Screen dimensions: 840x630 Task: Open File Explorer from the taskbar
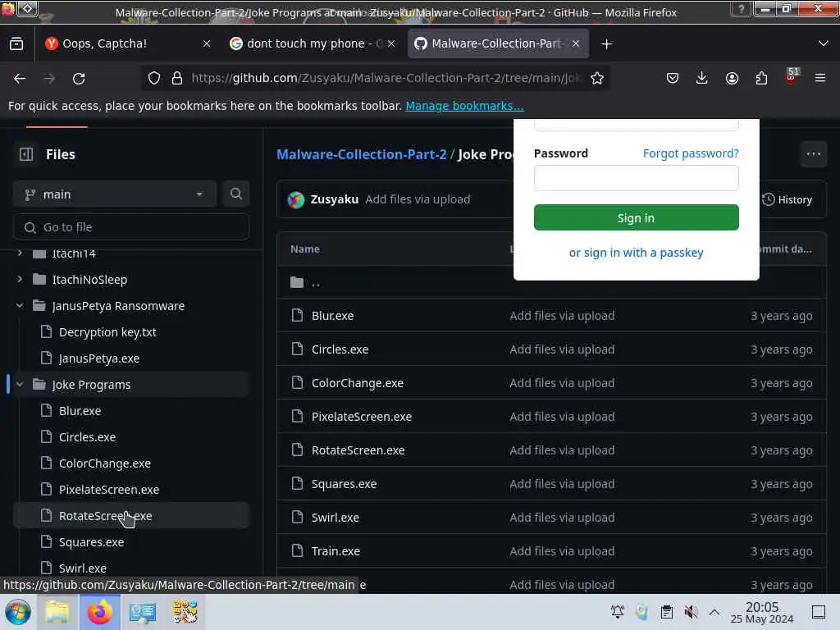(57, 612)
